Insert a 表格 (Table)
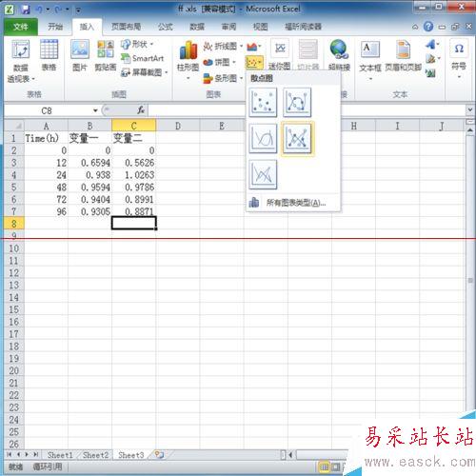This screenshot has height=476, width=476. [x=50, y=55]
